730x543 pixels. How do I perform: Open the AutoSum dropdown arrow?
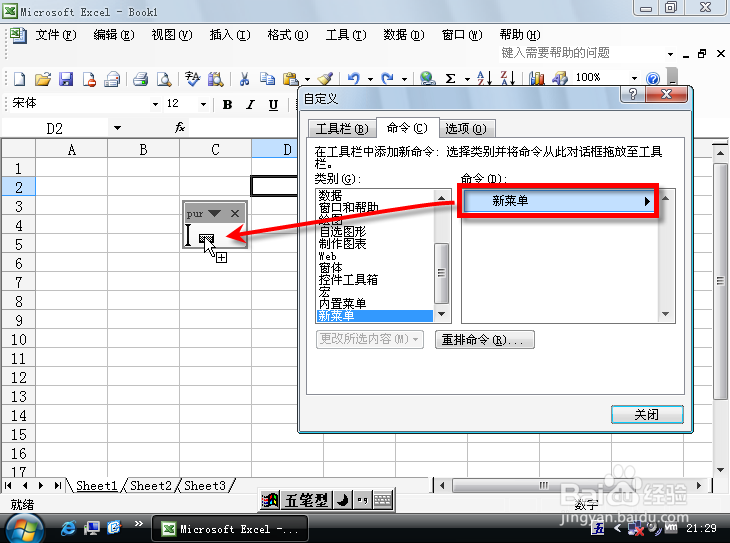click(x=467, y=79)
